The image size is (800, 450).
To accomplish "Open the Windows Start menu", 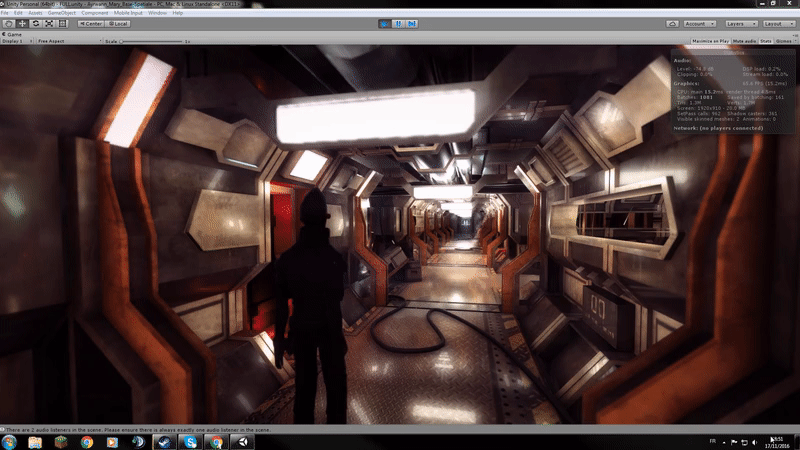I will [9, 442].
